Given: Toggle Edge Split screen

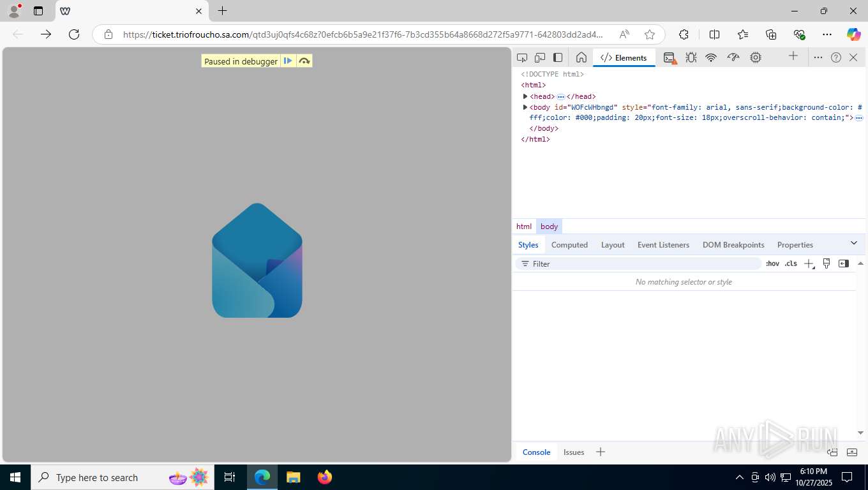Looking at the screenshot, I should (715, 34).
